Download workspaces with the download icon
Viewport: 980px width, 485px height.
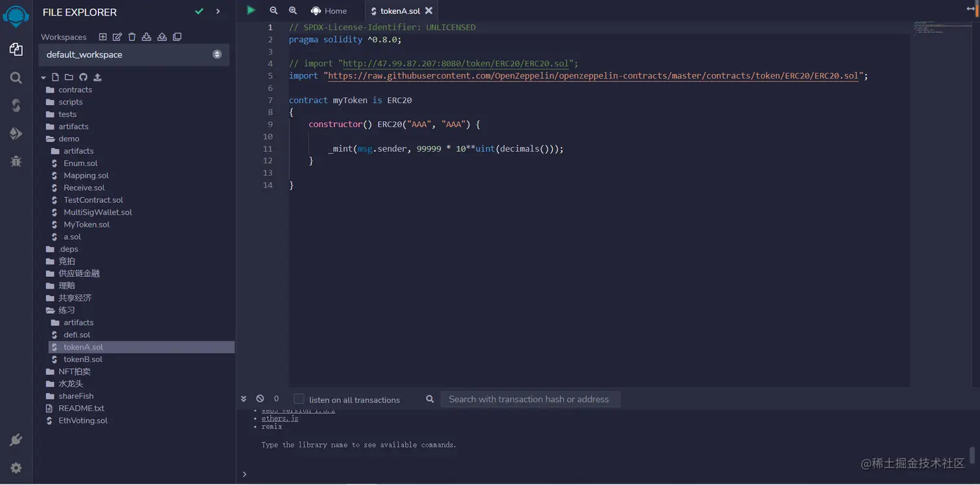tap(146, 37)
